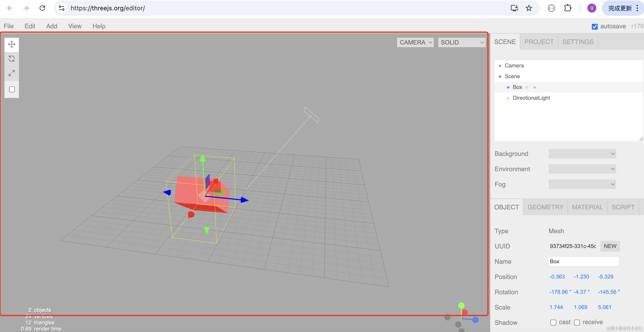Switch to the SCRIPT tab

[623, 207]
